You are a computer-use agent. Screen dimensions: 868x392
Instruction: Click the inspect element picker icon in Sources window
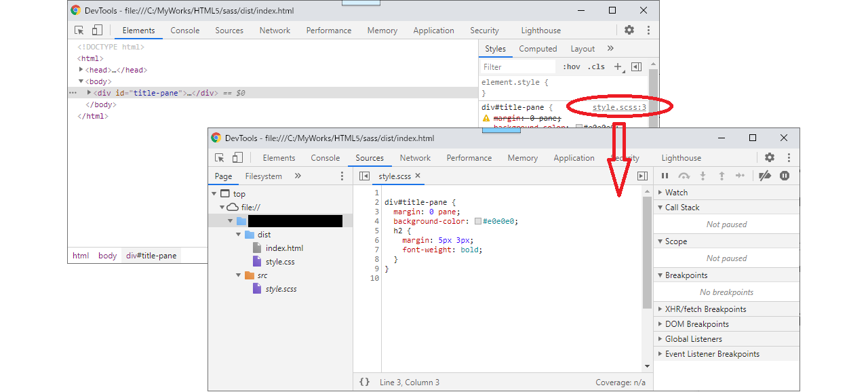tap(220, 157)
